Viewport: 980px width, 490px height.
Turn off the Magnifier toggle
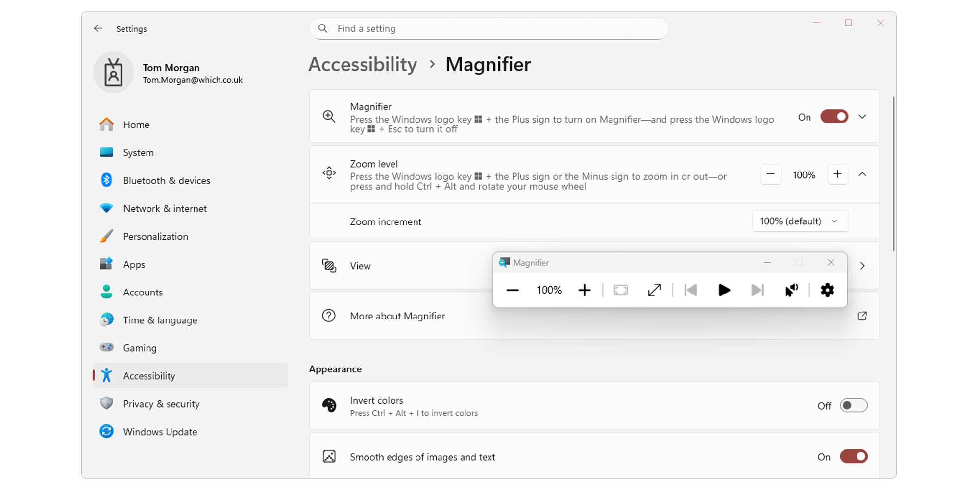click(x=833, y=117)
